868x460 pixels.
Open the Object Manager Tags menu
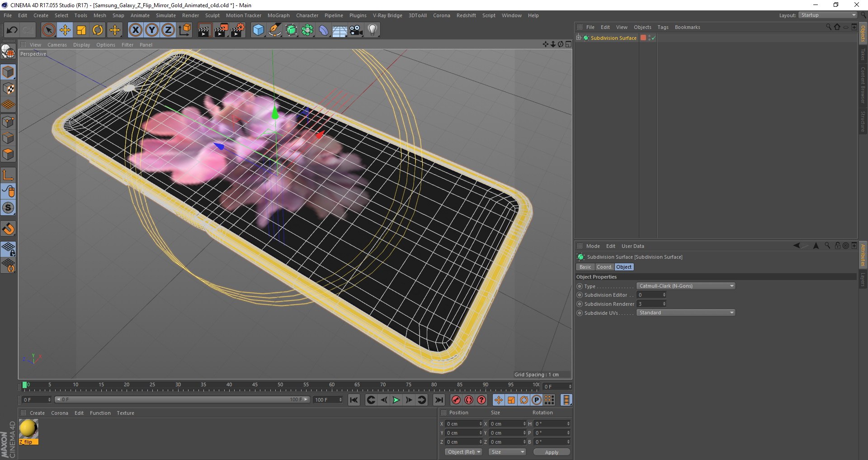point(663,27)
